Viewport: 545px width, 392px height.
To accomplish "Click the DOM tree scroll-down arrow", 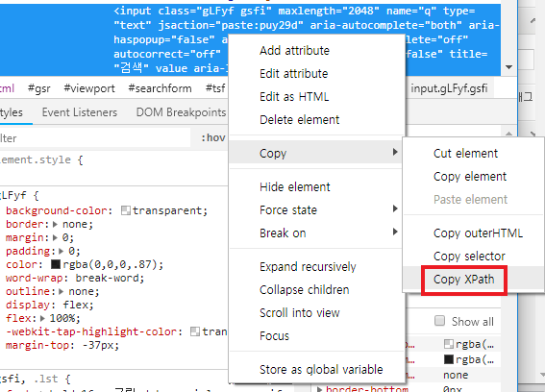I will 508,67.
